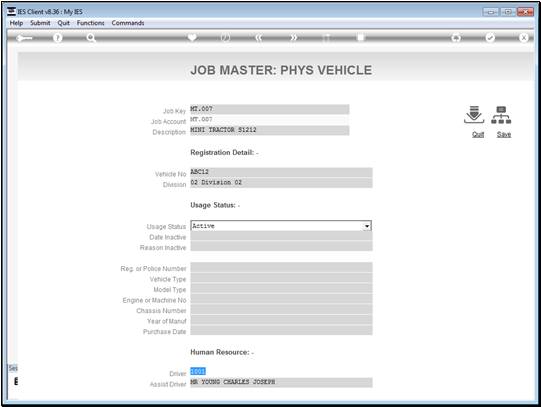The image size is (541, 407).
Task: Click the heart favorites toolbar icon
Action: click(192, 37)
